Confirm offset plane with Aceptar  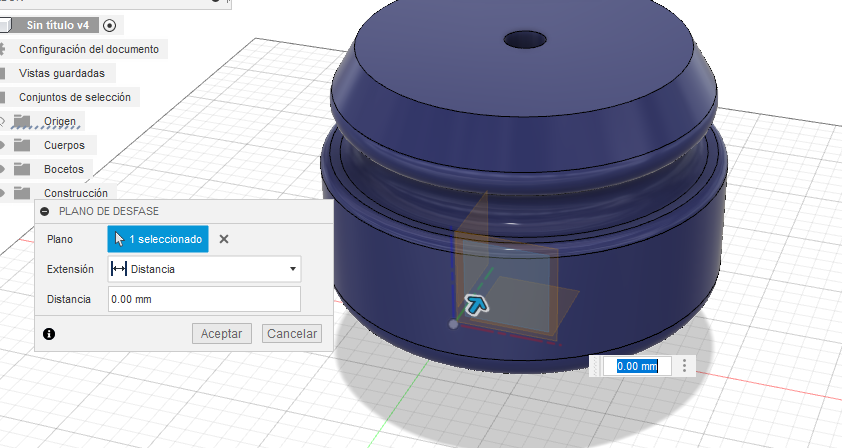click(221, 334)
